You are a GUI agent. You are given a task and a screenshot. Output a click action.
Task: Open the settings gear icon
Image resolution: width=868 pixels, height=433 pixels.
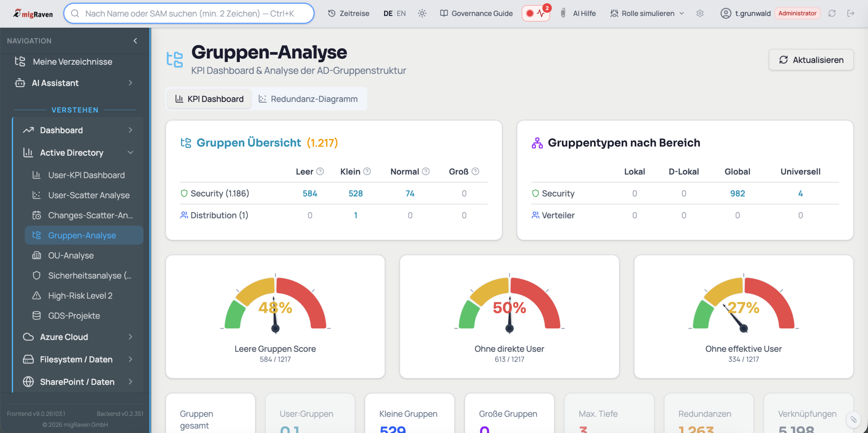(x=700, y=13)
